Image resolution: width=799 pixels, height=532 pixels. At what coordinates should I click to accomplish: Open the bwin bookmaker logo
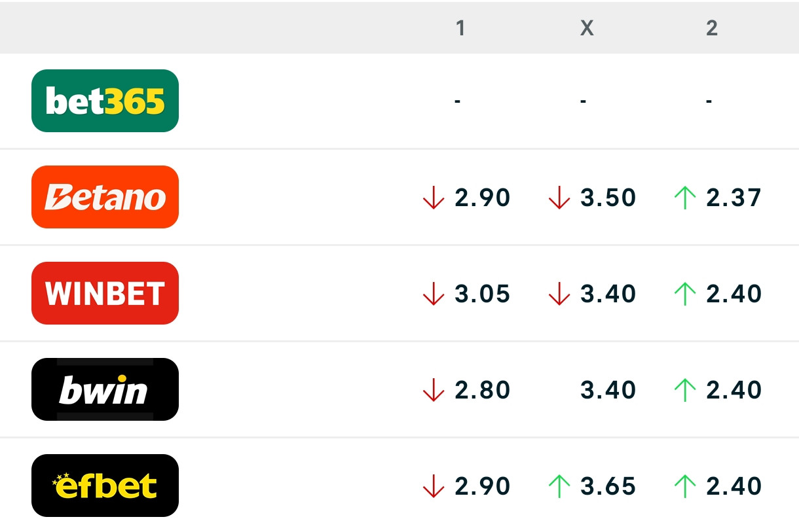click(105, 389)
